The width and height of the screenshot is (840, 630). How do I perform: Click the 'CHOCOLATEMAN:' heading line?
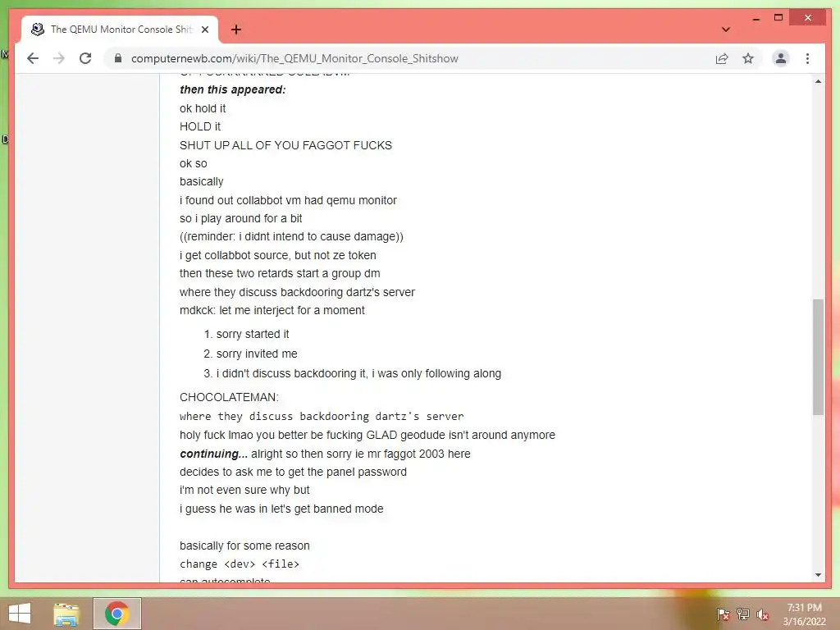coord(229,397)
